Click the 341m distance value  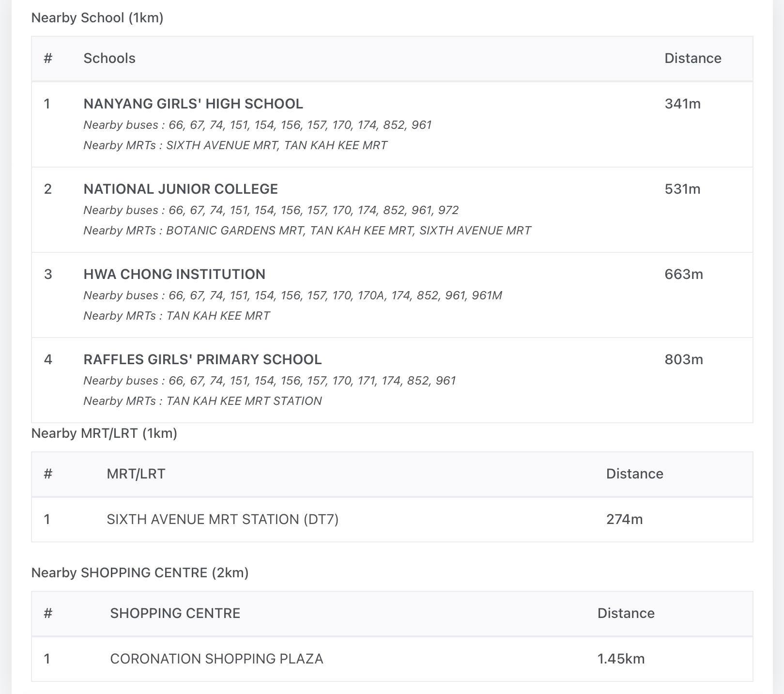click(x=682, y=104)
